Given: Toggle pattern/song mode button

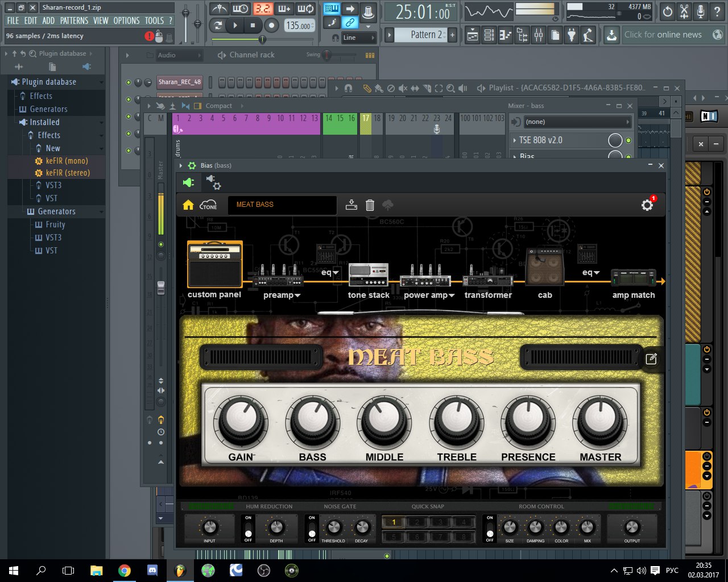Looking at the screenshot, I should pos(217,26).
